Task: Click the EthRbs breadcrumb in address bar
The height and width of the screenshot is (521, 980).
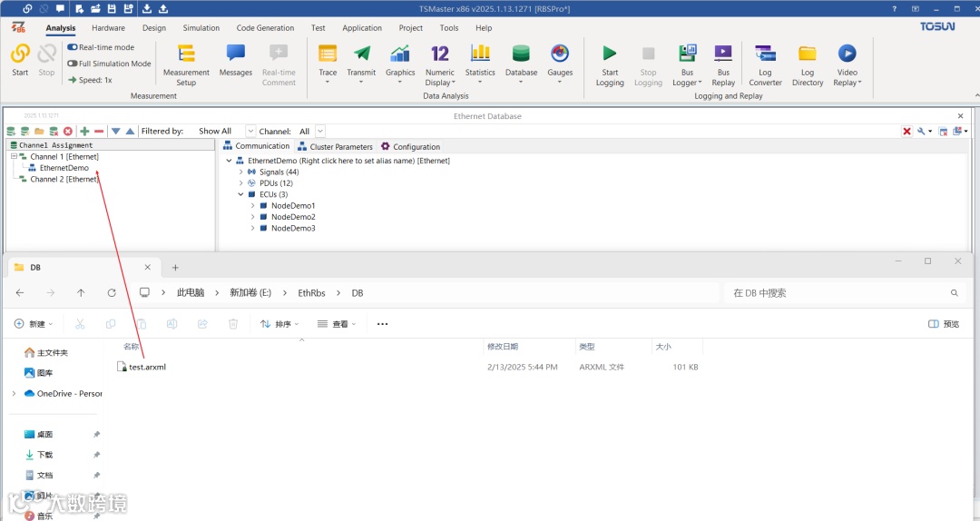Action: [311, 292]
